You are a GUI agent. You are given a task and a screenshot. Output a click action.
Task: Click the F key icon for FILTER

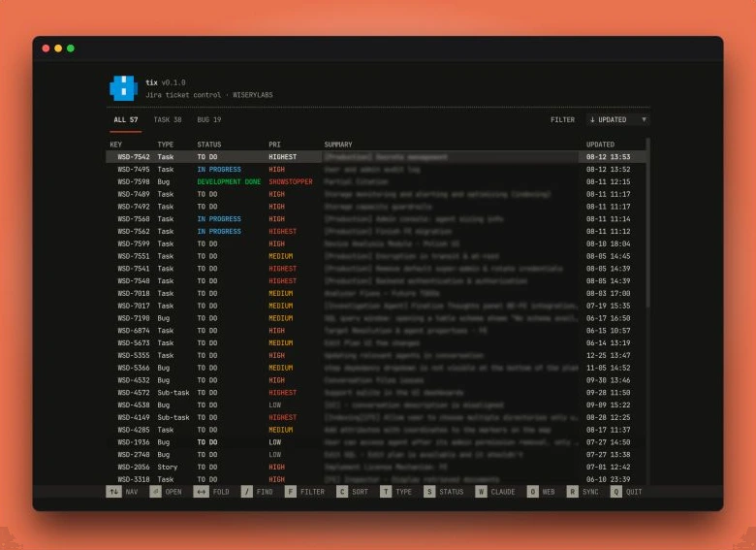click(x=290, y=492)
